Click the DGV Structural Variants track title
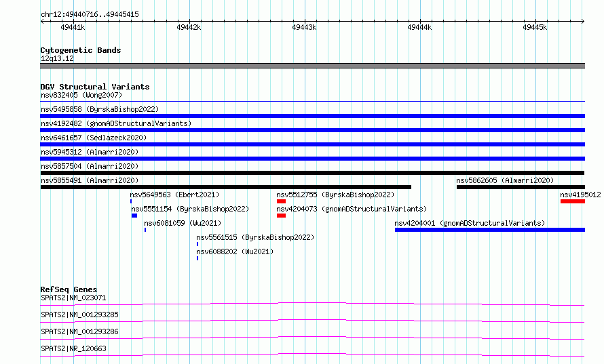 pyautogui.click(x=95, y=87)
